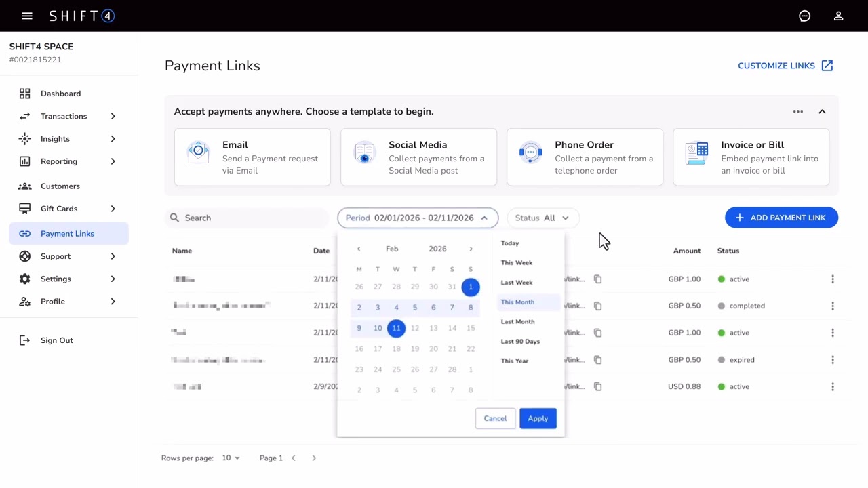Click the Apply button in date picker
Screen dimensions: 868x488
click(538, 418)
